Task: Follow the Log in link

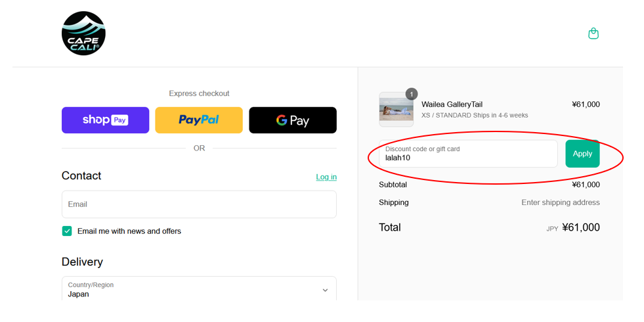Action: pyautogui.click(x=326, y=177)
